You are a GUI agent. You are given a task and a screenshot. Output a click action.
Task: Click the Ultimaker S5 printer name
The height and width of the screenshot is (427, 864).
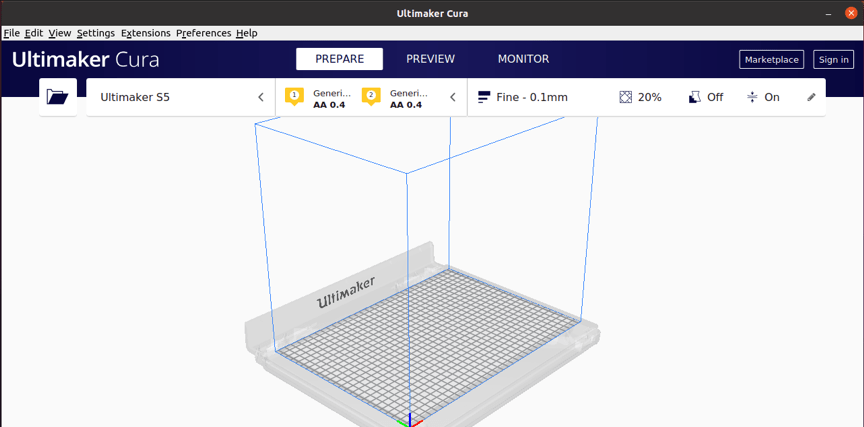[x=135, y=98]
